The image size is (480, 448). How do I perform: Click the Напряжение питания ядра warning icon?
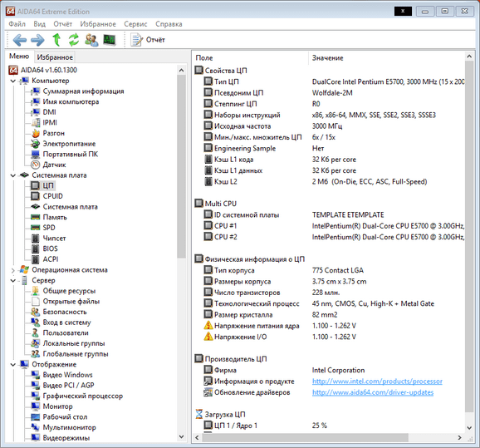click(208, 326)
